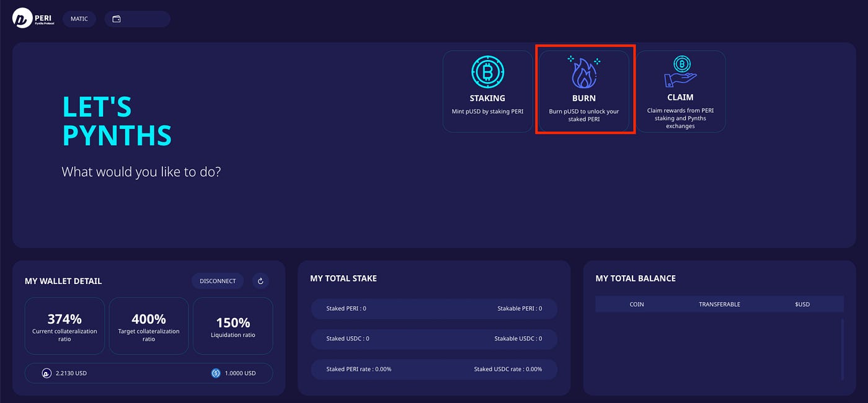Viewport: 868px width, 403px height.
Task: Click the COIN column header
Action: 637,304
